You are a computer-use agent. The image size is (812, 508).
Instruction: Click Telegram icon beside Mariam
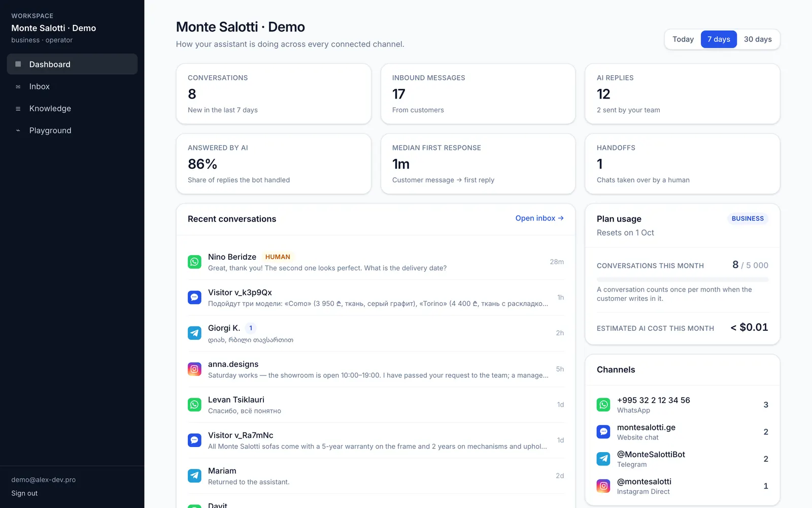tap(194, 476)
